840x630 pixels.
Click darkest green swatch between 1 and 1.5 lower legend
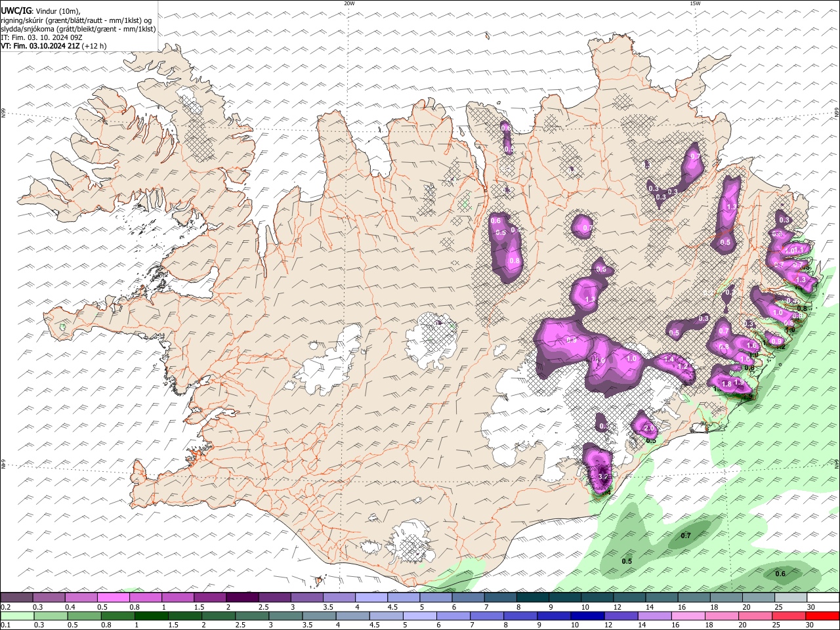tap(151, 616)
